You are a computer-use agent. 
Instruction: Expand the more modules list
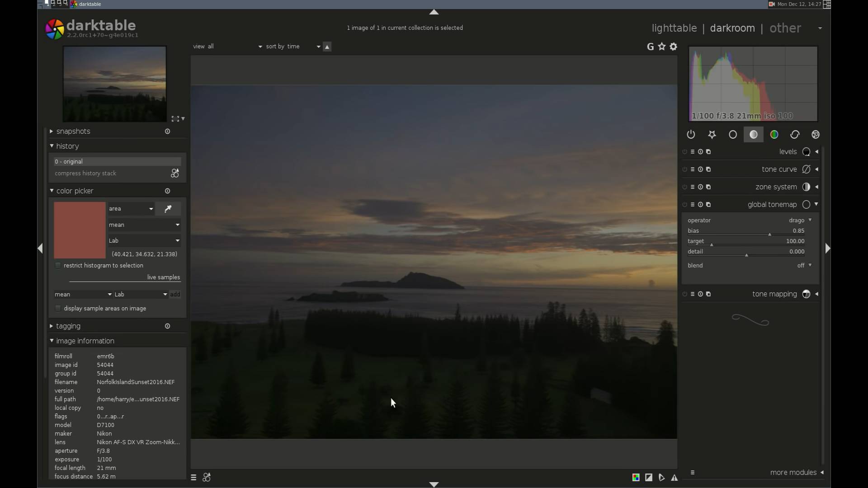point(793,473)
